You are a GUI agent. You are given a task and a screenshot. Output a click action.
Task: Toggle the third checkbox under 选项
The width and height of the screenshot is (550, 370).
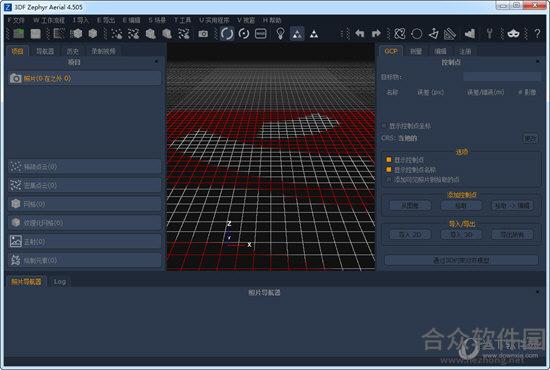coord(389,180)
